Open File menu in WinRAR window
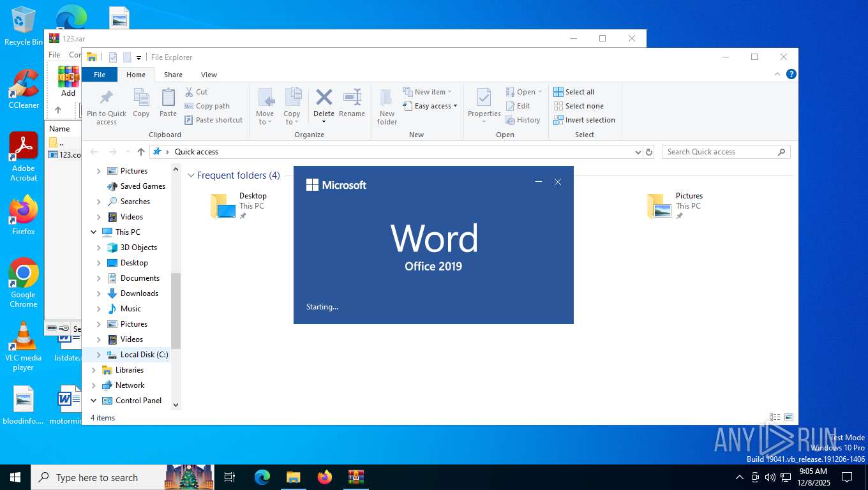868x490 pixels. coord(55,55)
